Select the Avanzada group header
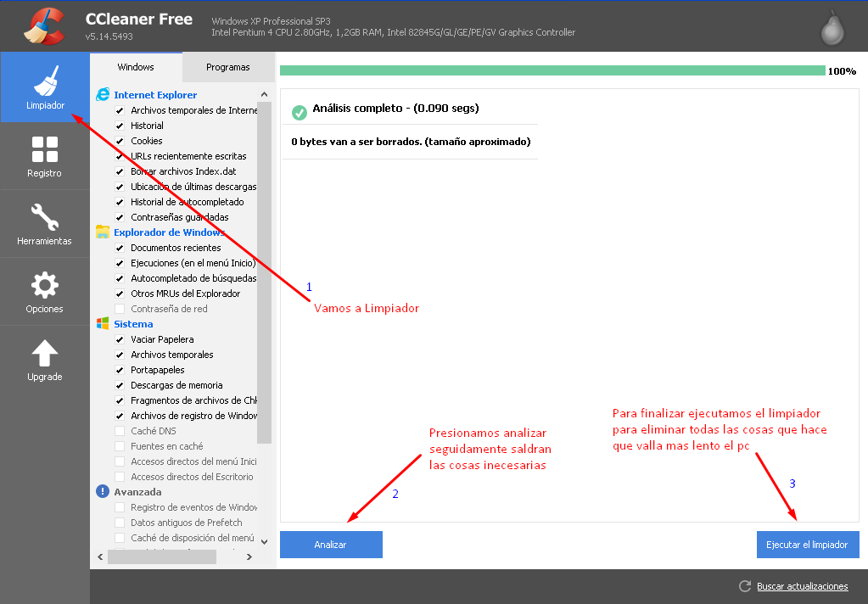This screenshot has width=868, height=604. pos(137,492)
